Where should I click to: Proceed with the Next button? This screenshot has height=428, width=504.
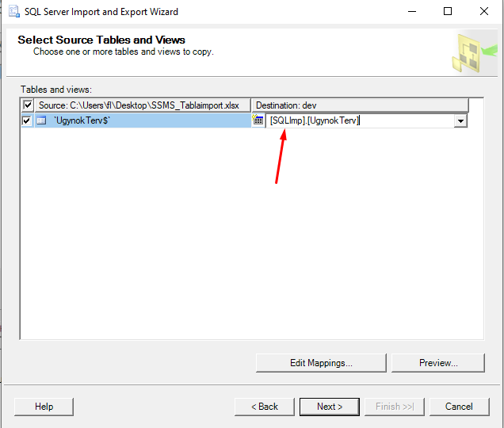330,407
